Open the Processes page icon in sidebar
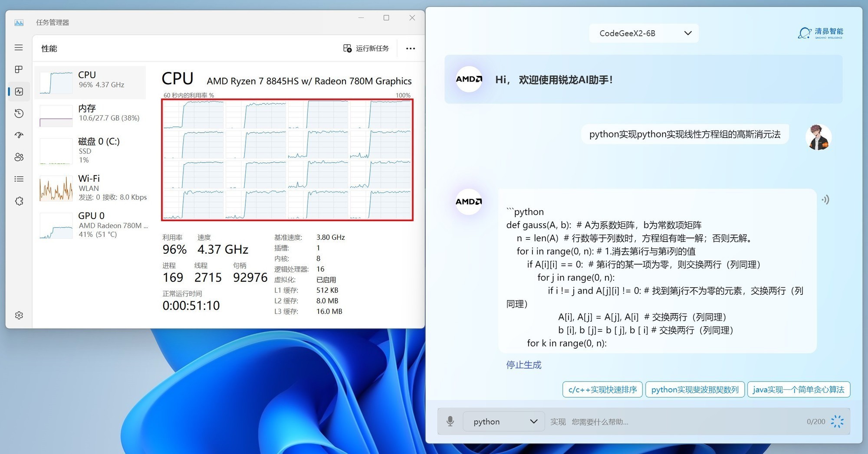Viewport: 868px width, 454px height. click(19, 69)
